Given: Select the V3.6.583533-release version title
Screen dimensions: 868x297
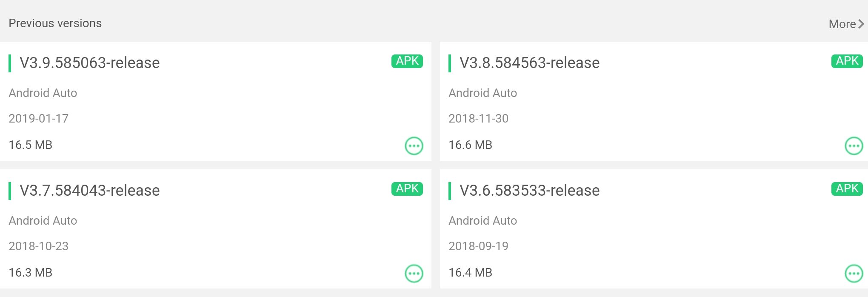Looking at the screenshot, I should [530, 191].
